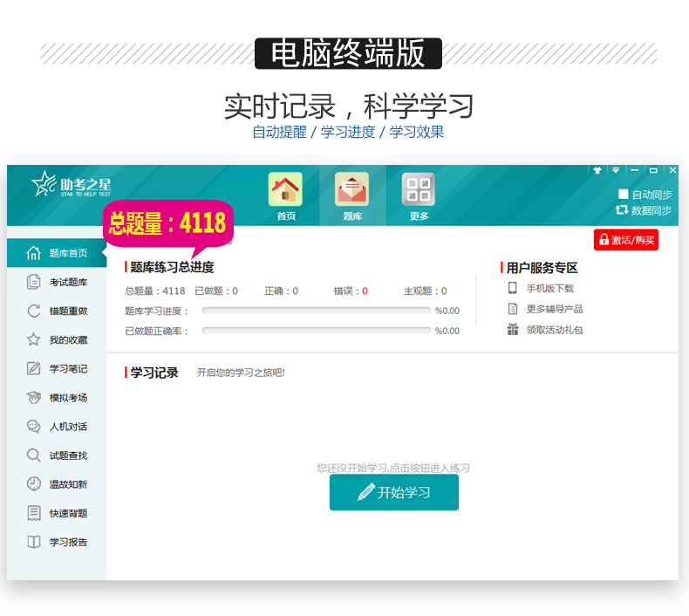Image resolution: width=689 pixels, height=616 pixels.
Task: Open the 更多 grid icon
Action: [x=419, y=189]
